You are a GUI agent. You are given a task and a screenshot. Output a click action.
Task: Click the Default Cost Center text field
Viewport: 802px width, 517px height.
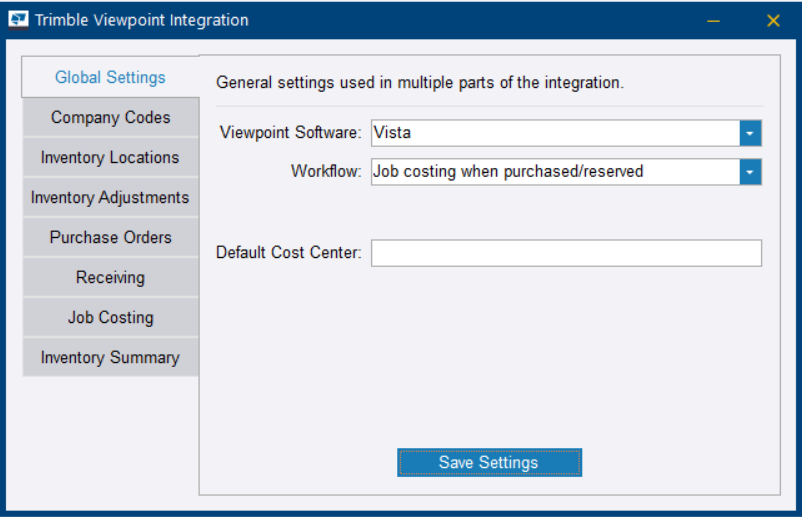(x=566, y=253)
